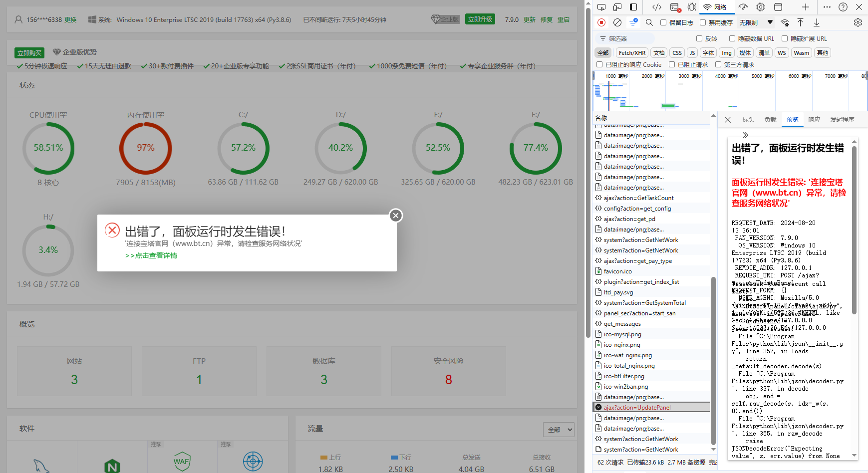Image resolution: width=868 pixels, height=473 pixels.
Task: Open the Application panel icon
Action: pyautogui.click(x=778, y=7)
